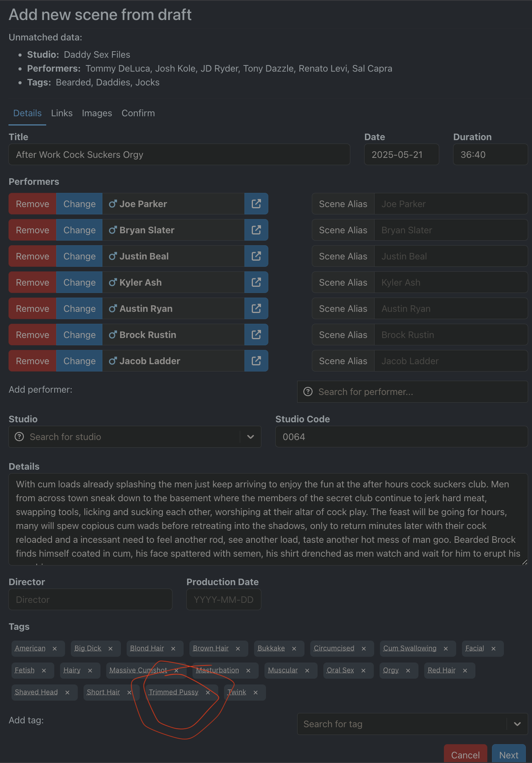532x763 pixels.
Task: Switch to the Images tab
Action: (97, 113)
